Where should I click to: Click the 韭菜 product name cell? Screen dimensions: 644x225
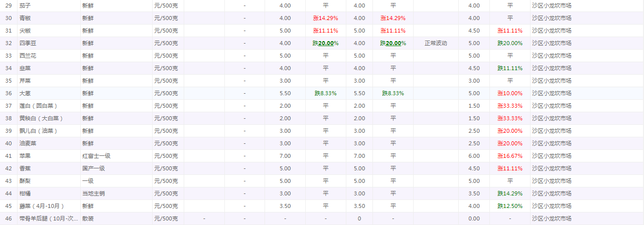pyautogui.click(x=26, y=68)
